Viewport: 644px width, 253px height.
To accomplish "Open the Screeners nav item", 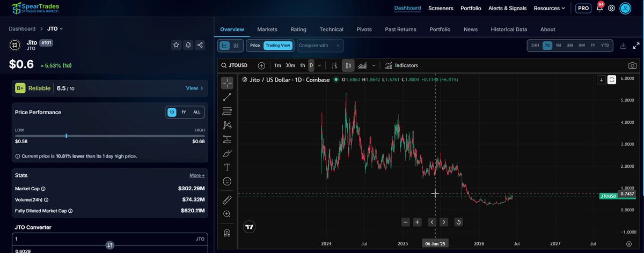I will coord(441,8).
